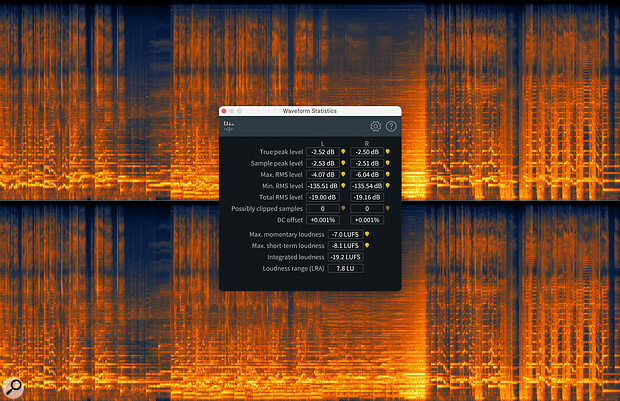Jump to Max. momentary loudness marker
620x401 pixels.
(x=367, y=234)
